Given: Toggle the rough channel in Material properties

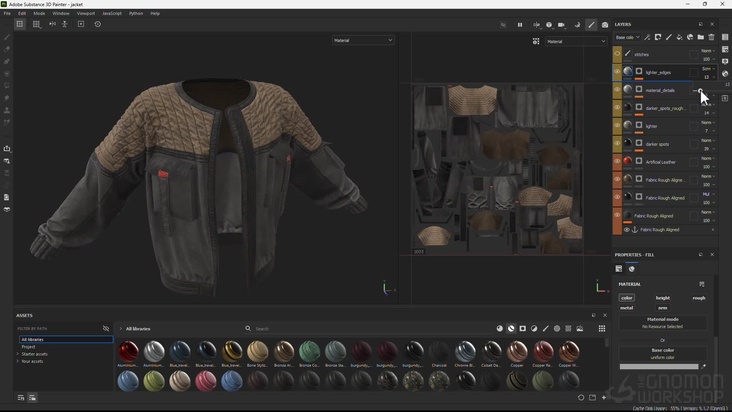Looking at the screenshot, I should pyautogui.click(x=698, y=298).
